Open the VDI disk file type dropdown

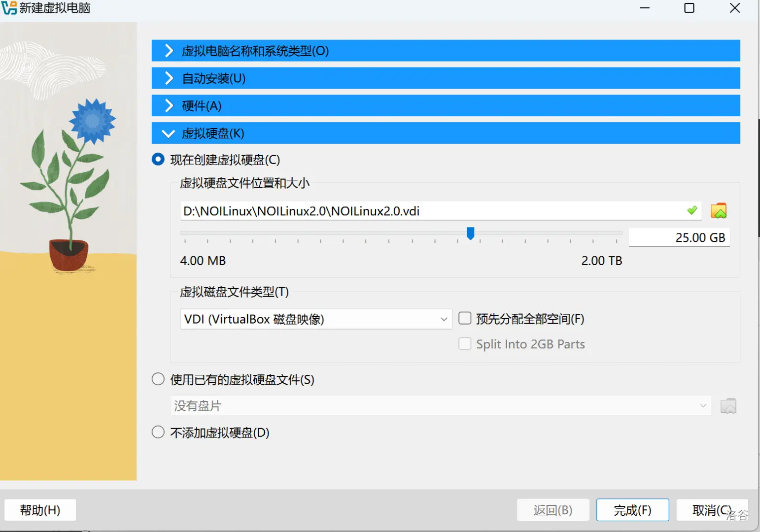point(315,319)
